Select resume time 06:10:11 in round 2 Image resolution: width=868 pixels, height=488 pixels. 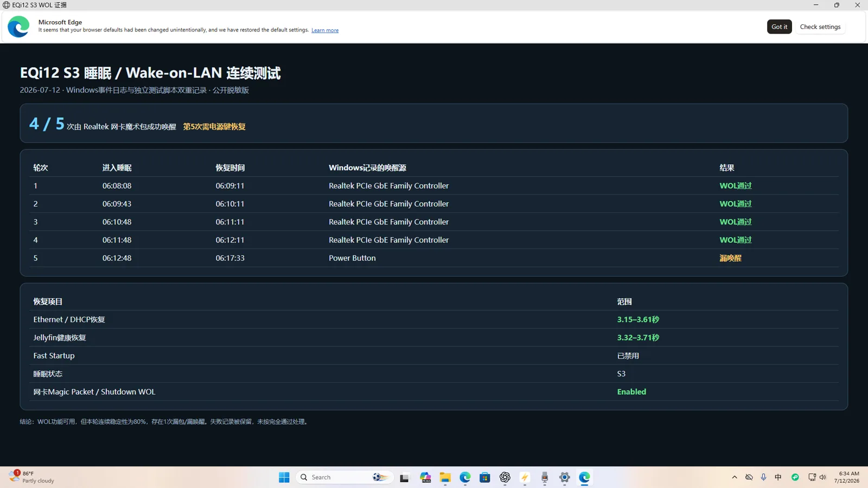230,204
